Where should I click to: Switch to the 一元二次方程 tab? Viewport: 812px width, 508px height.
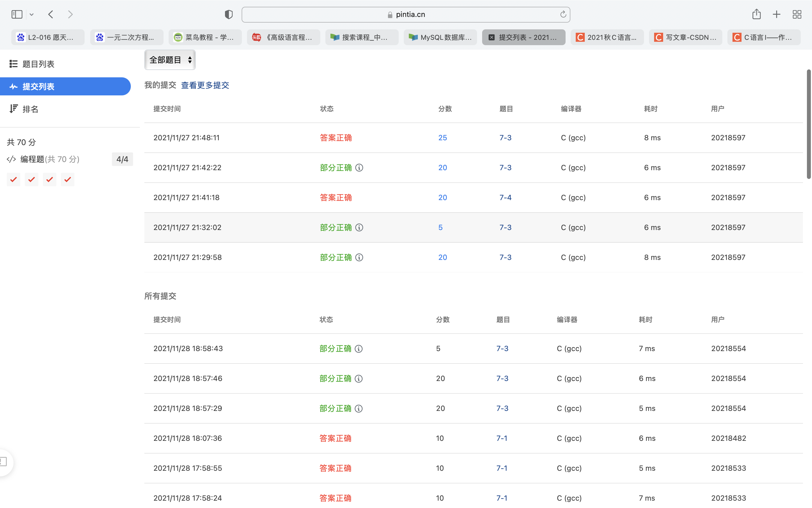pos(127,37)
